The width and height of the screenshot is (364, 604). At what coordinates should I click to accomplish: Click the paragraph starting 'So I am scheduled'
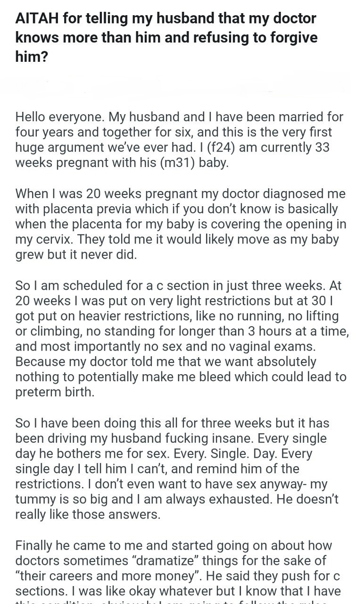click(x=182, y=339)
